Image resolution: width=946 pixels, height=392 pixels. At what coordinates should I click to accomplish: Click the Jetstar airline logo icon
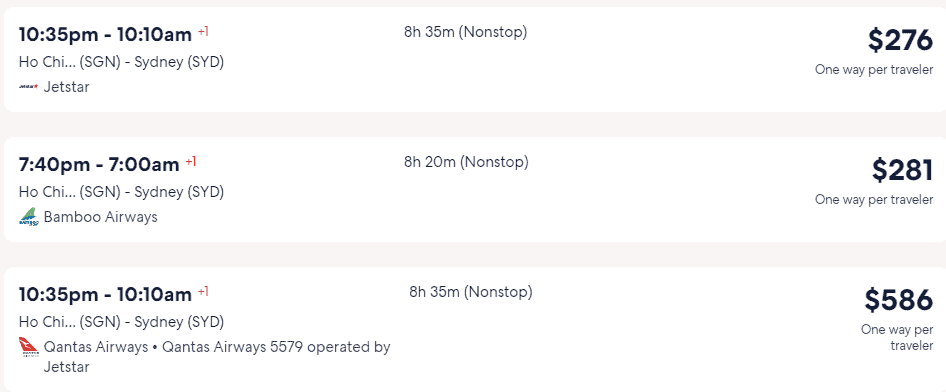pyautogui.click(x=28, y=87)
